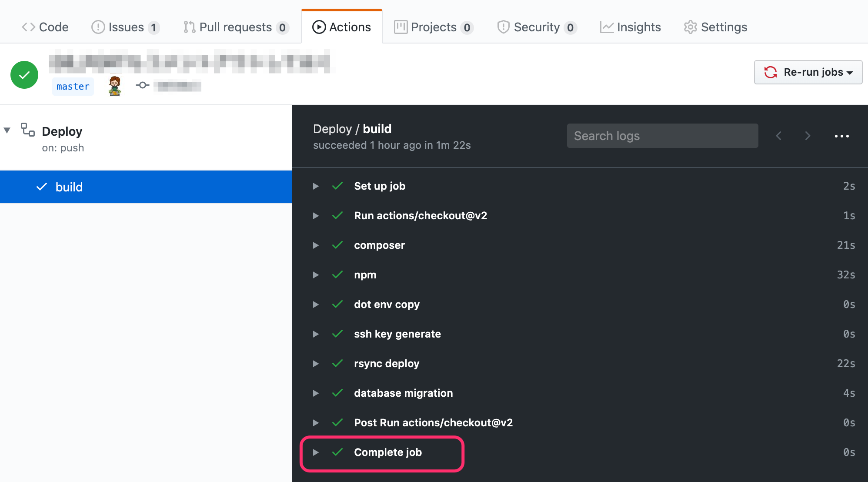Click the Deploy workflow icon
This screenshot has width=868, height=482.
pos(28,129)
